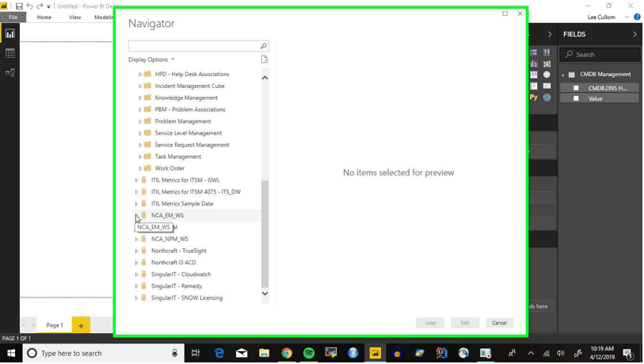Open Spotify from the Windows taskbar
This screenshot has height=364, width=644.
click(309, 354)
